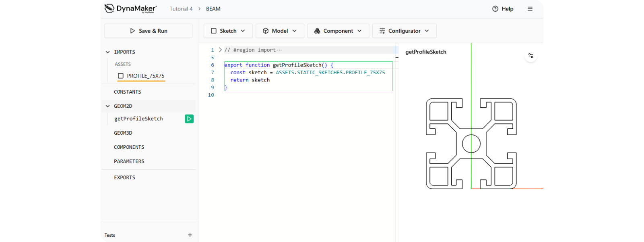Select the EXPORTS section
The width and height of the screenshot is (644, 242).
click(124, 177)
